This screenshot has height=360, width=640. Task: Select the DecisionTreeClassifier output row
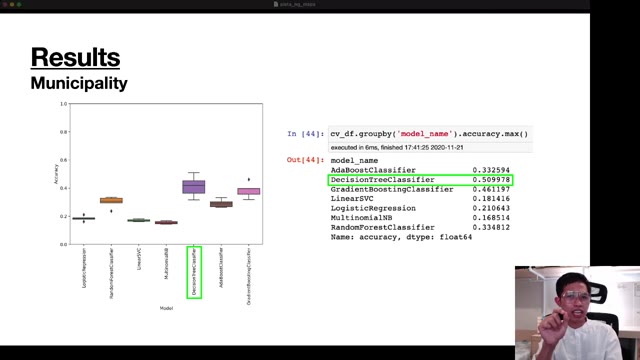420,180
